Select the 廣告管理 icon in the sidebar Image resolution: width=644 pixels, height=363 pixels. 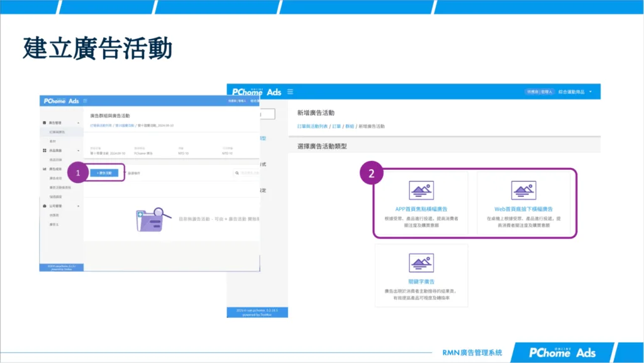(45, 122)
